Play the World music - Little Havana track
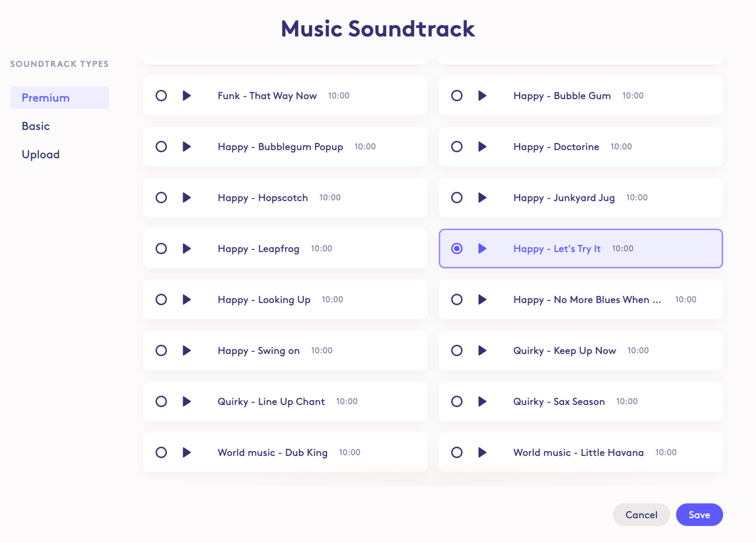 pyautogui.click(x=482, y=452)
